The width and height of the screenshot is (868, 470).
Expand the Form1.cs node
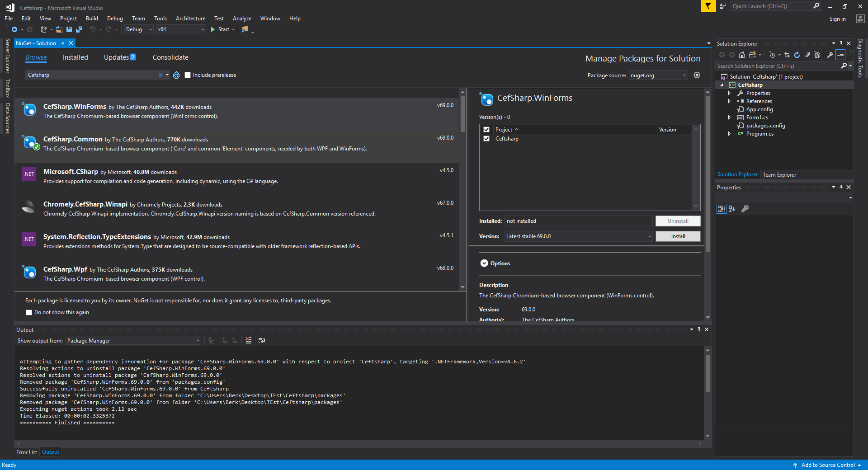pyautogui.click(x=729, y=117)
